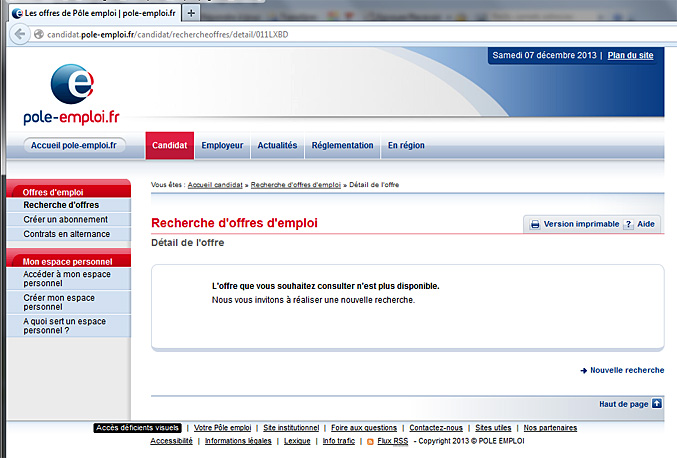Open Site institutionnel footer link
The image size is (677, 458).
291,428
